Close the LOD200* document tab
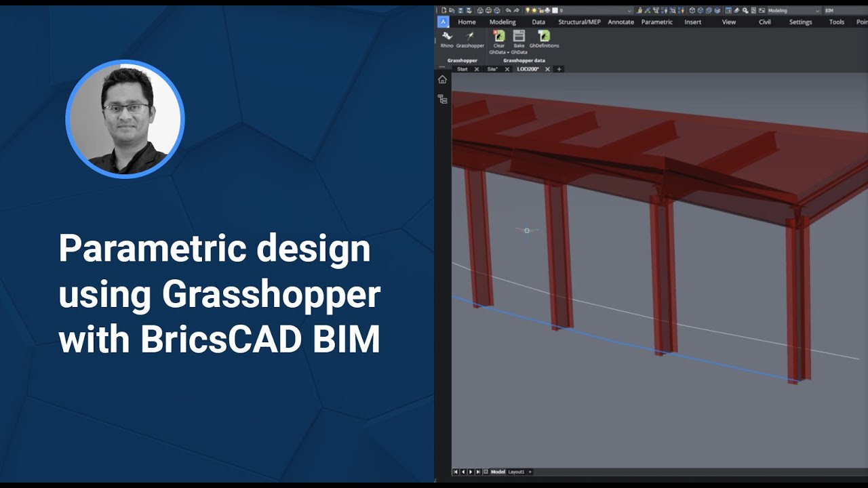868x488 pixels. pos(547,69)
